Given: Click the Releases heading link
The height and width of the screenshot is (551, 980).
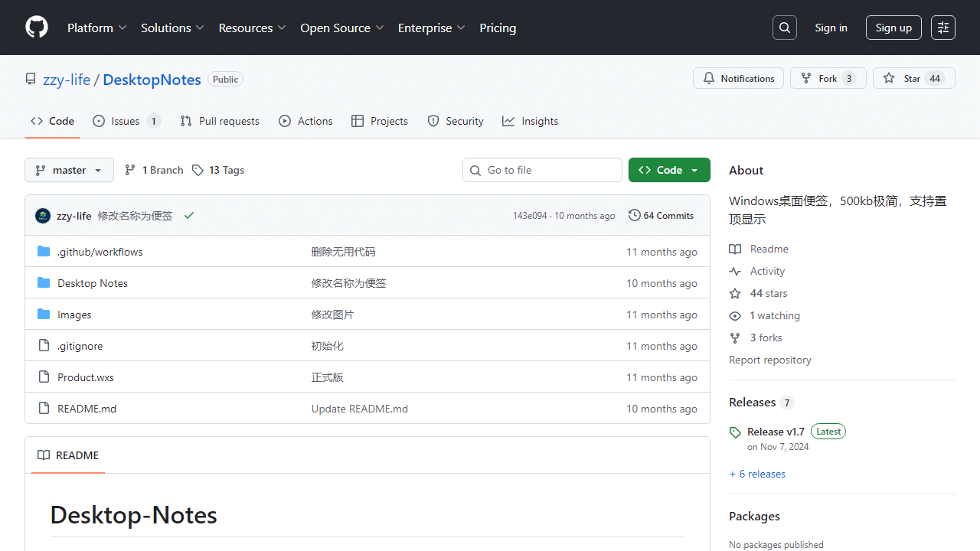Looking at the screenshot, I should [752, 403].
